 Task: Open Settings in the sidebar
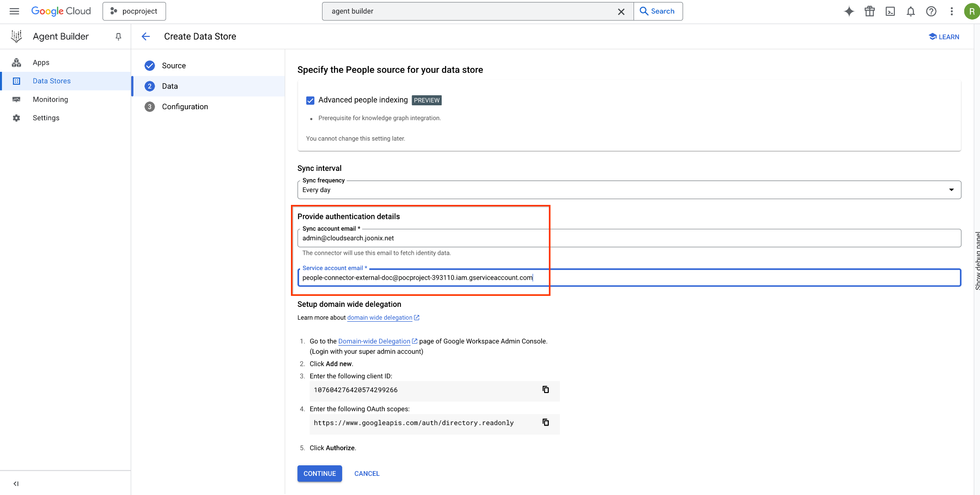(66, 118)
